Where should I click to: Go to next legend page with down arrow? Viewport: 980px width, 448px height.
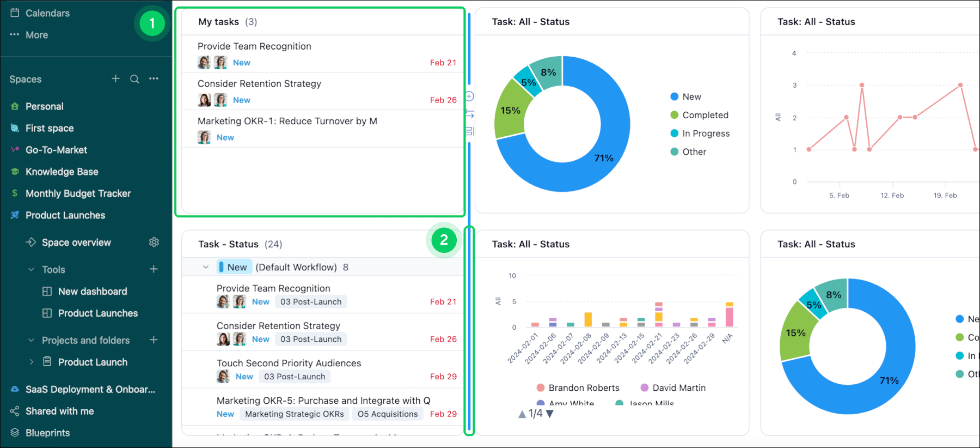click(x=550, y=414)
